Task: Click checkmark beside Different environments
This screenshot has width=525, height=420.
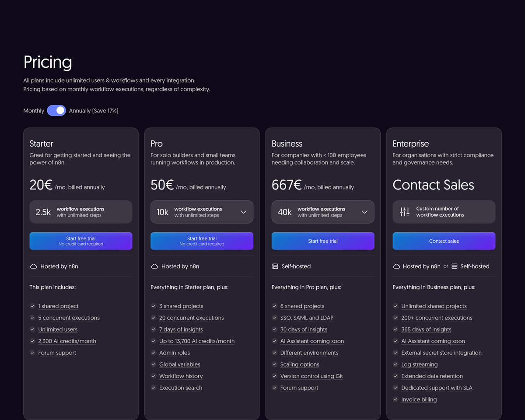Action: [x=275, y=353]
